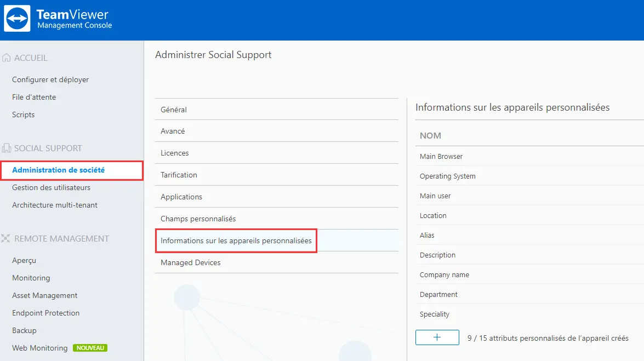Open the Monitoring page
The image size is (644, 361).
[31, 278]
